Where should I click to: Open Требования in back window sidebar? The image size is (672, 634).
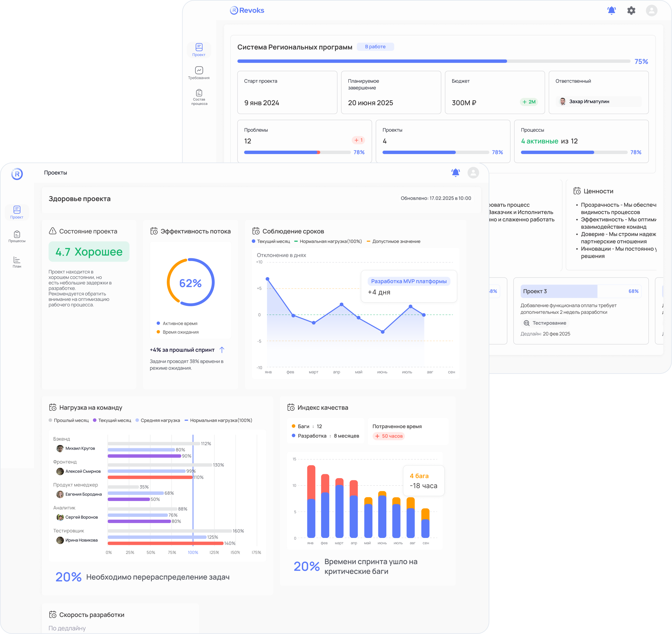[199, 73]
